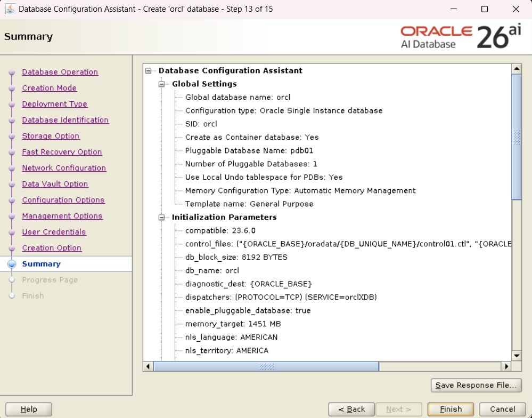Collapse the Database Configuration Assistant root node

coord(149,70)
